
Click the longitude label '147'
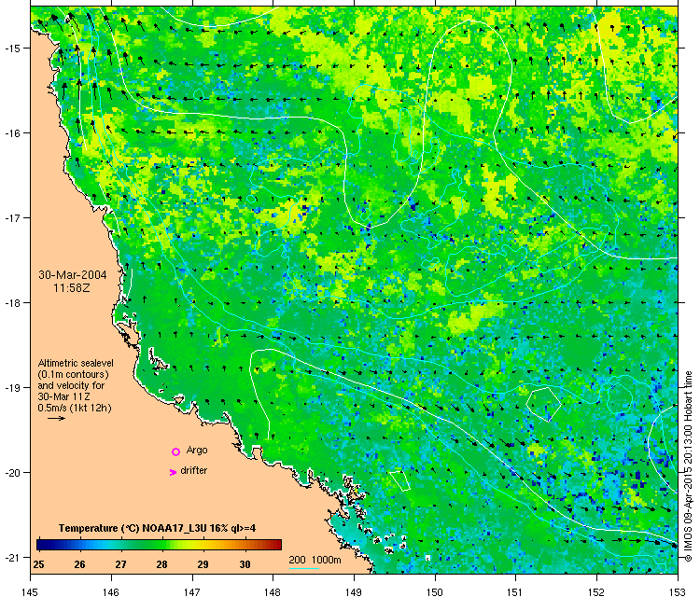[192, 592]
